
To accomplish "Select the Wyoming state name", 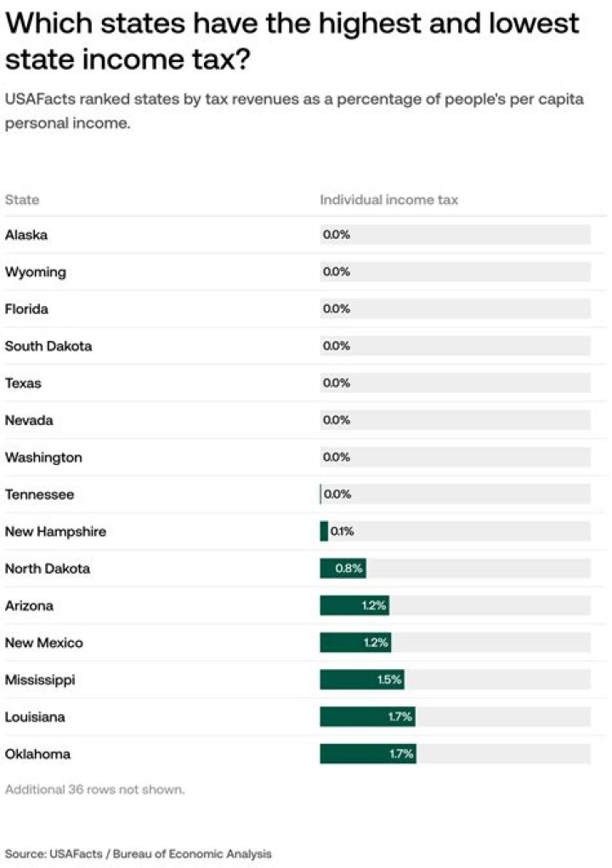I will (35, 272).
